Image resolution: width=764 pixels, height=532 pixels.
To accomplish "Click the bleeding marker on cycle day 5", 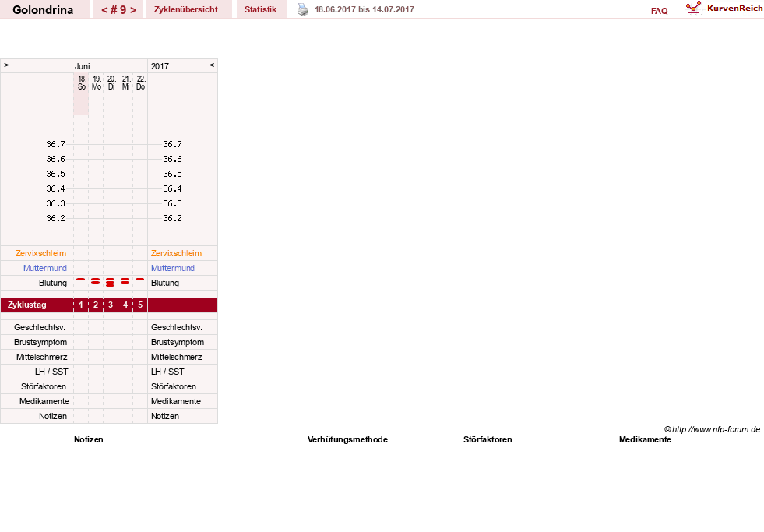I will pyautogui.click(x=140, y=279).
